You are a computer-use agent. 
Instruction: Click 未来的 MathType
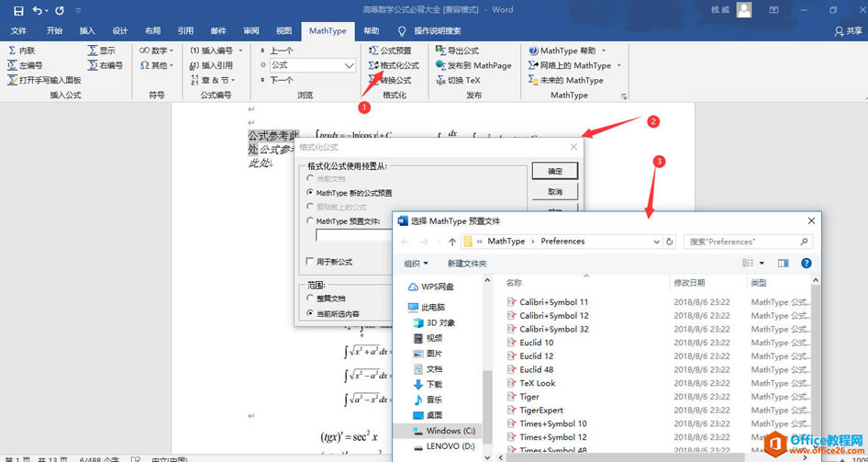pyautogui.click(x=566, y=80)
